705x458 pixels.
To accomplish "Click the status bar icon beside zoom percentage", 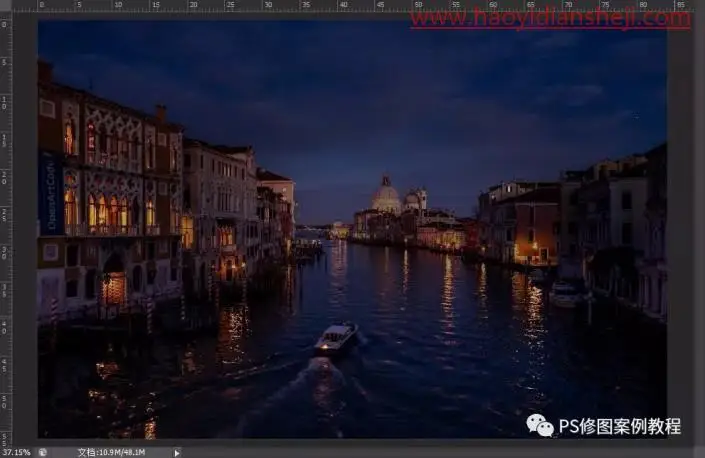I will [x=43, y=453].
